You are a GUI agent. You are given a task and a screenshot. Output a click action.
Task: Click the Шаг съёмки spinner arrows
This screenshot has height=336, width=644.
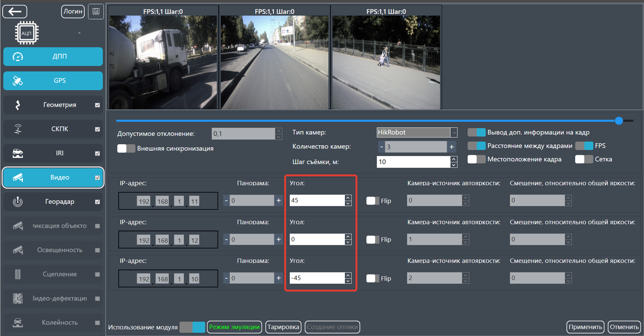(x=454, y=162)
